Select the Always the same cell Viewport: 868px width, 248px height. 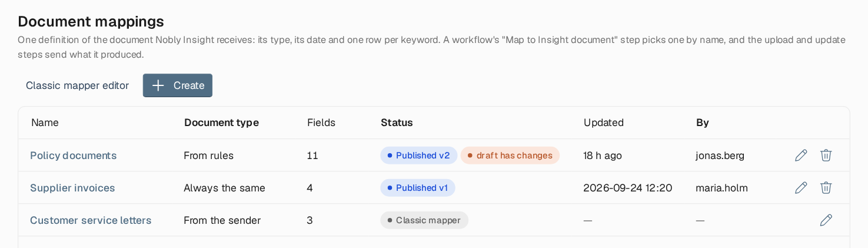224,188
